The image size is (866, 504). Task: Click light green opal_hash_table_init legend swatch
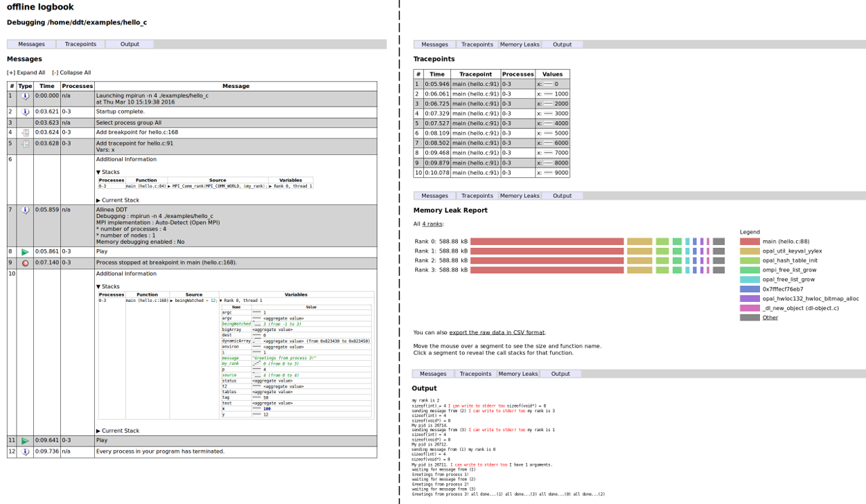coord(750,260)
